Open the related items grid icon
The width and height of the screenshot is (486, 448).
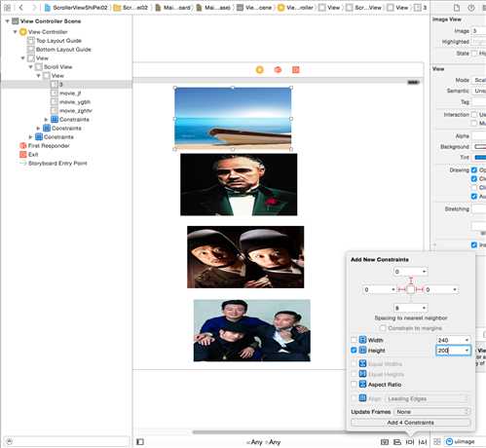(x=7, y=7)
